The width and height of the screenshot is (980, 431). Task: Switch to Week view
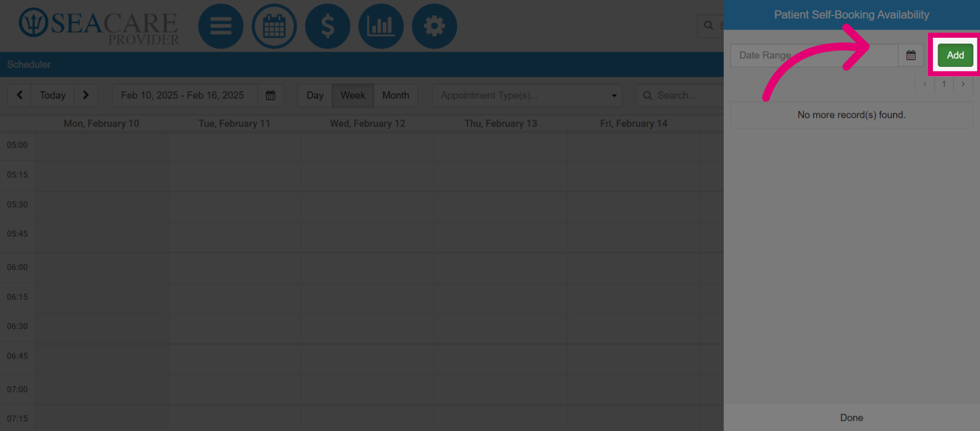353,95
